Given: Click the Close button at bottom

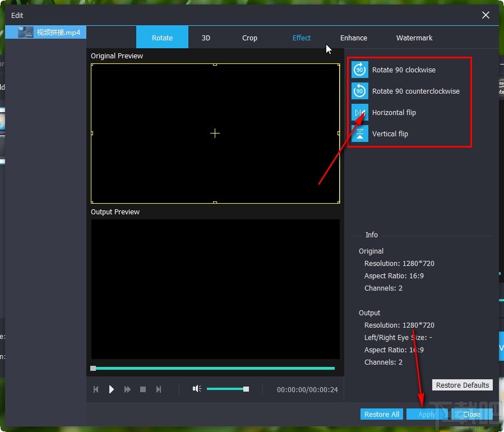Looking at the screenshot, I should tap(471, 414).
